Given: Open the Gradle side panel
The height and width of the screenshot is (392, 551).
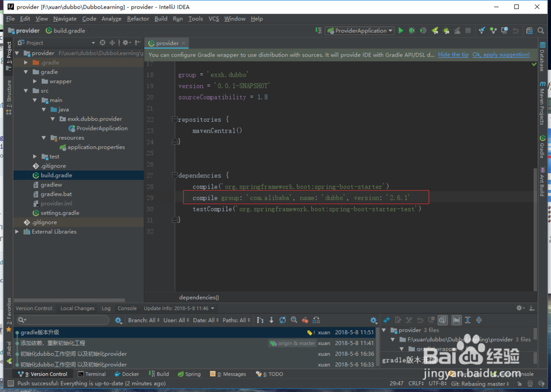Looking at the screenshot, I should (542, 147).
